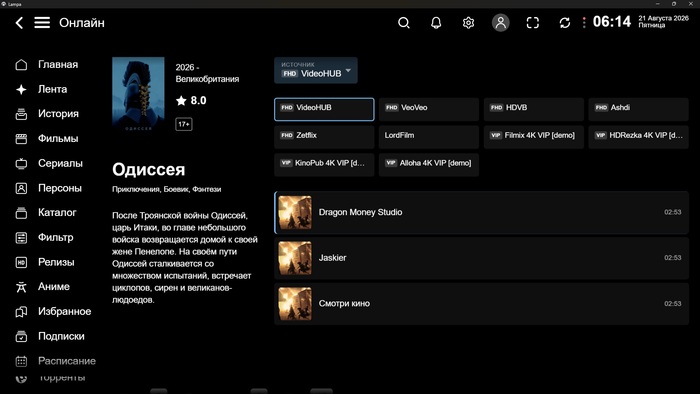Play the Dragon Money Studio voiceover
700x394 pixels.
481,212
